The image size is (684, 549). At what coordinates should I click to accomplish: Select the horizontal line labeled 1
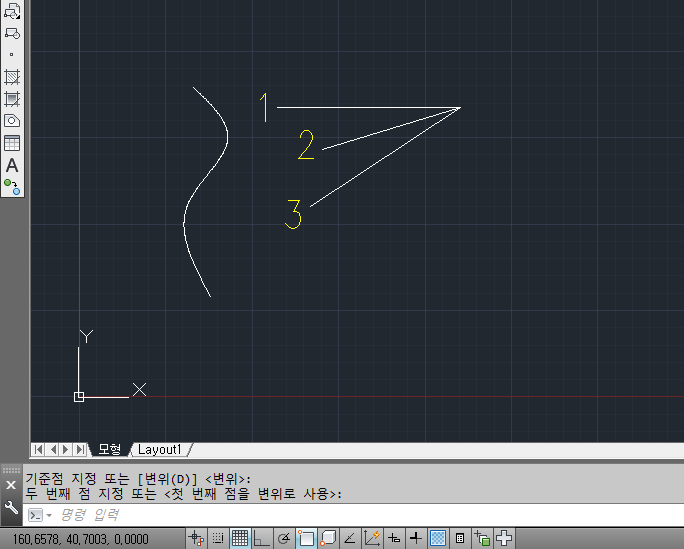coord(369,107)
